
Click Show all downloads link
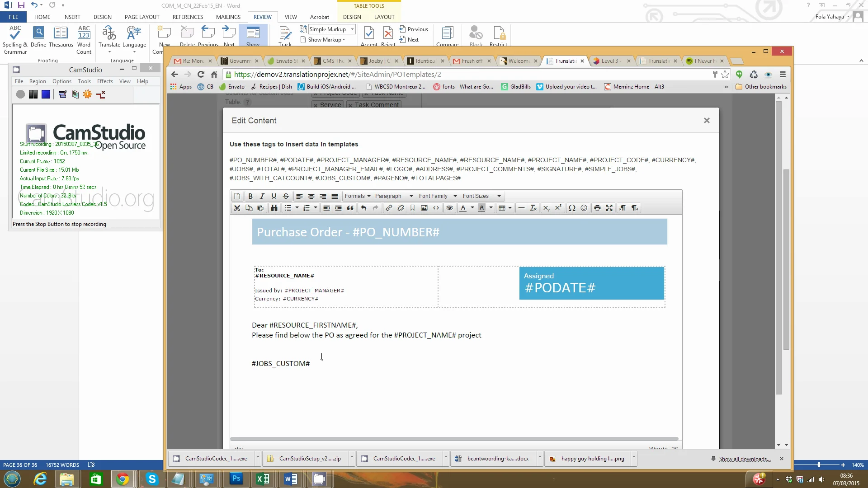point(744,459)
